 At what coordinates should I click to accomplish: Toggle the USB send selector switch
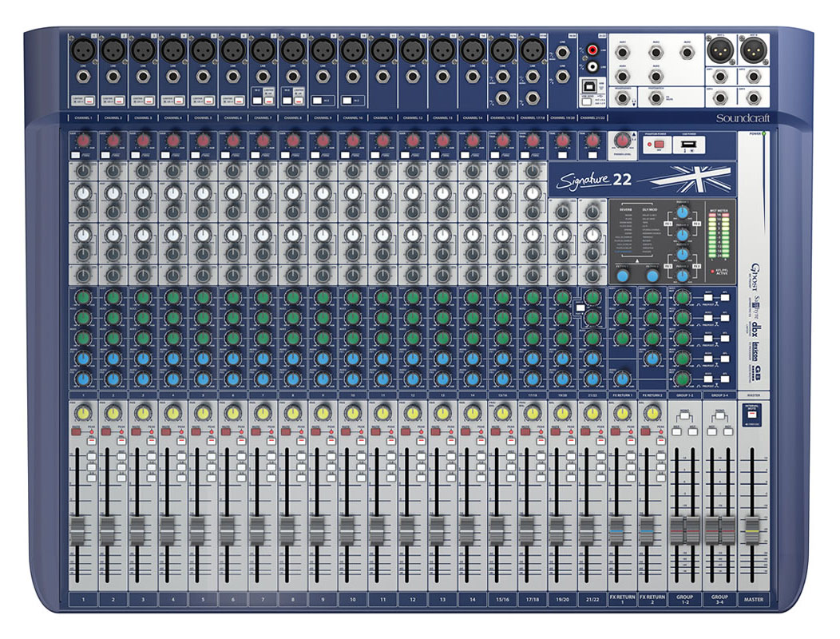tap(585, 101)
